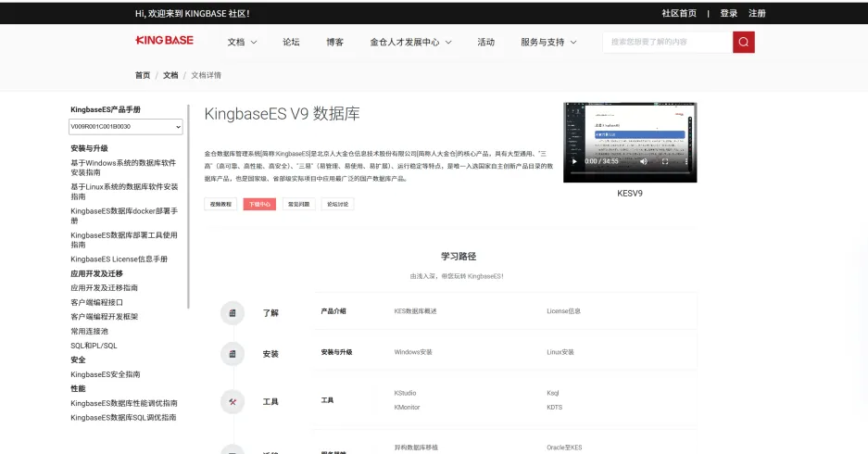Expand the 金仓人才发展中心 menu
This screenshot has height=454, width=868.
pyautogui.click(x=410, y=42)
